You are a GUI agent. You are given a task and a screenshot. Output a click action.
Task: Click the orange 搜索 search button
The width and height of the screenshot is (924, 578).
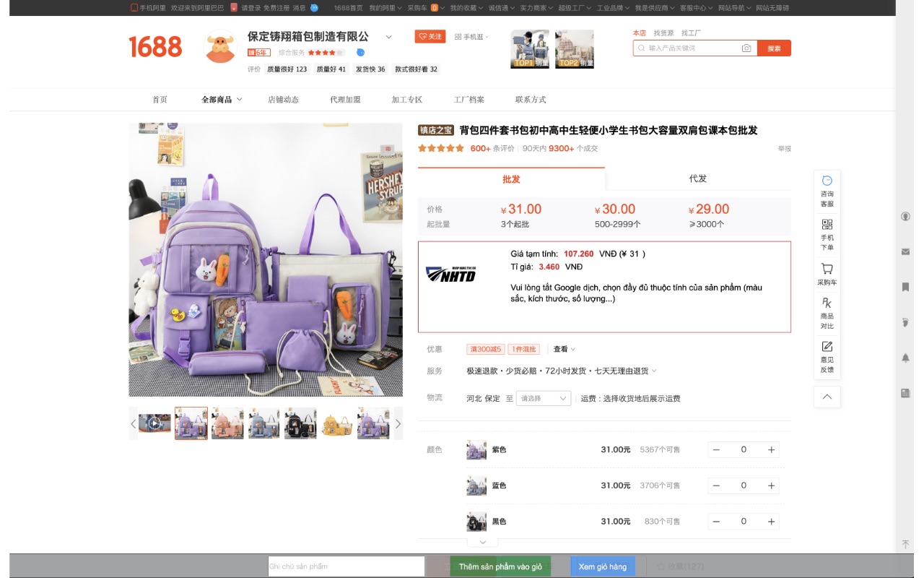tap(775, 48)
